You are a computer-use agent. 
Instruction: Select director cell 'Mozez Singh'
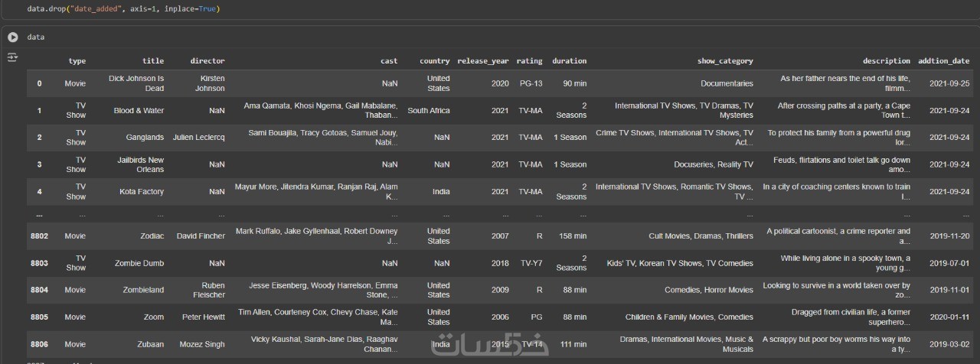click(201, 344)
